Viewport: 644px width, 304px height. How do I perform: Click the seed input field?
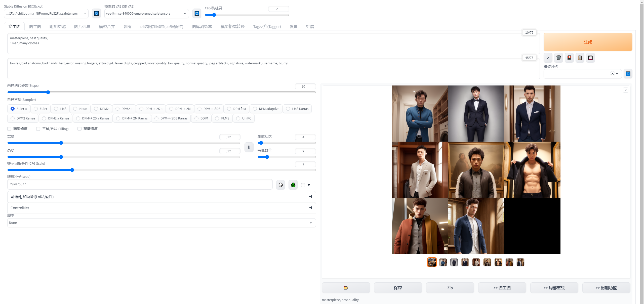click(x=140, y=184)
